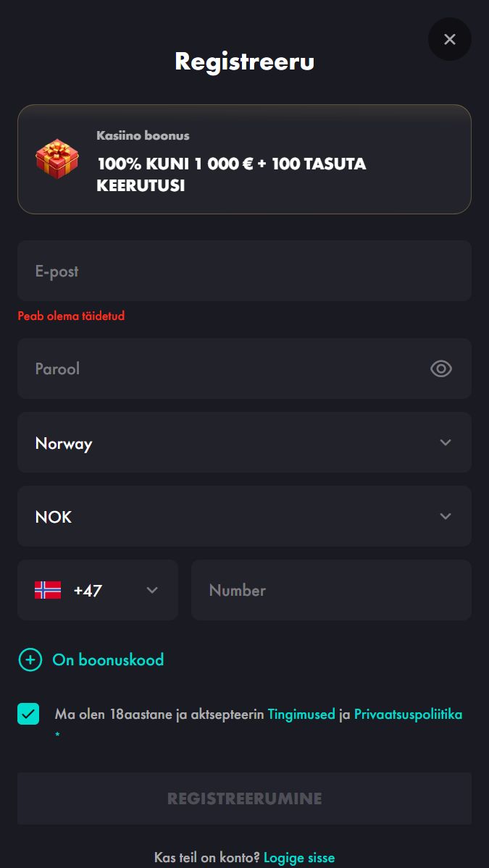
Task: Focus the Number phone field
Action: coord(331,590)
